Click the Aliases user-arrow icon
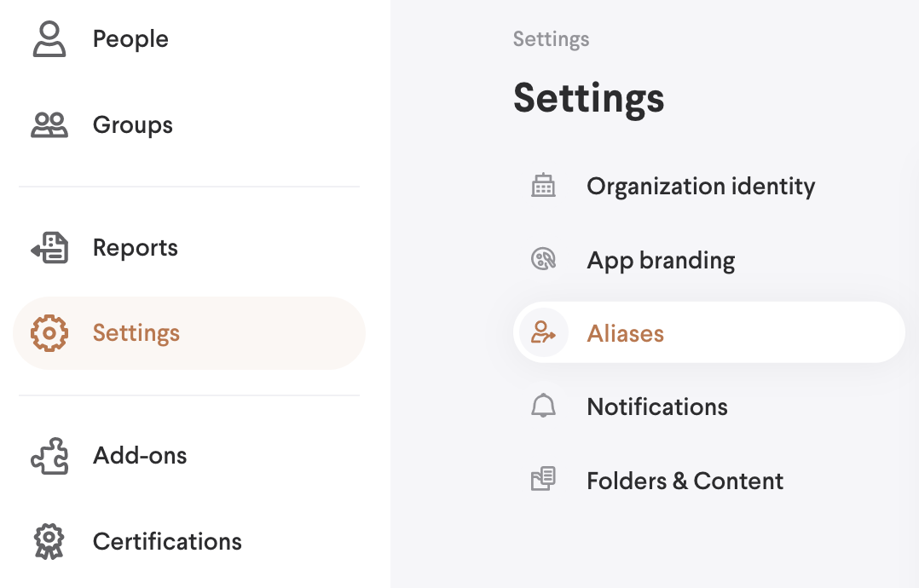919x588 pixels. tap(543, 332)
